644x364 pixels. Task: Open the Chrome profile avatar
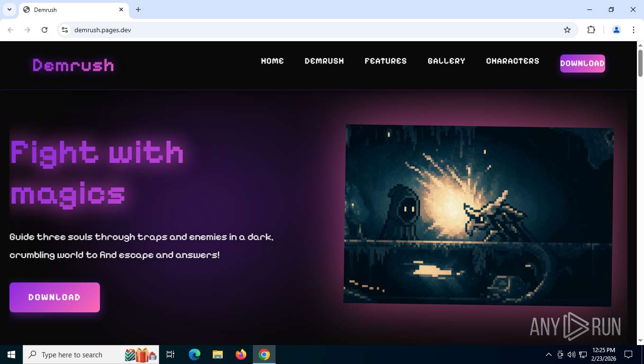point(617,30)
